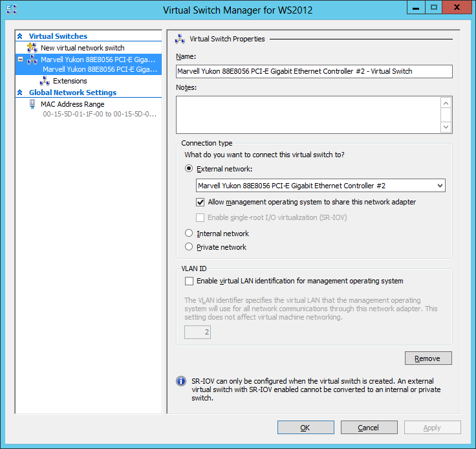Image resolution: width=476 pixels, height=449 pixels.
Task: Choose the Private network option
Action: coord(189,247)
